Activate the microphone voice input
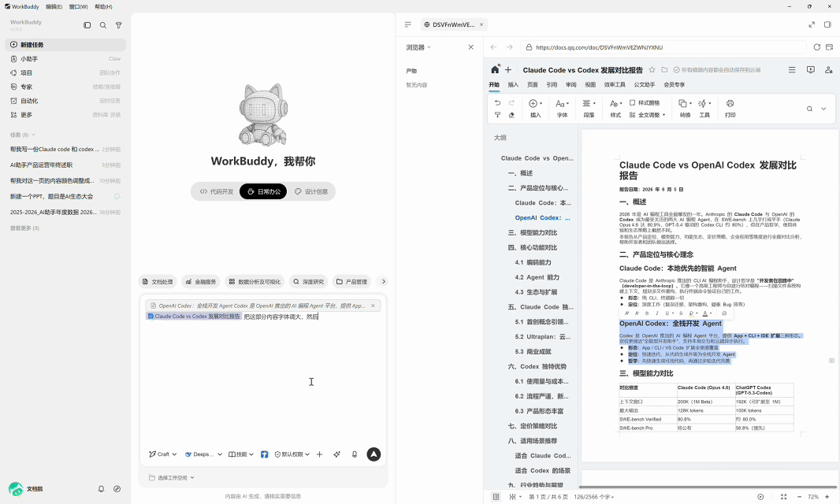 coord(354,454)
